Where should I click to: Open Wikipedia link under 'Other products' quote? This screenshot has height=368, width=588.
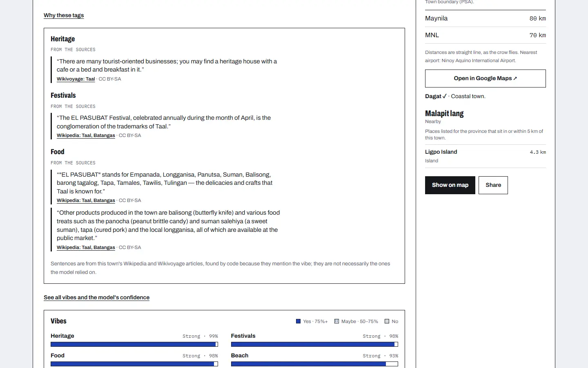[x=86, y=248]
